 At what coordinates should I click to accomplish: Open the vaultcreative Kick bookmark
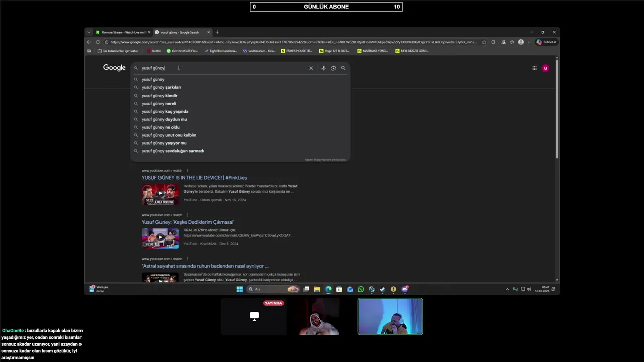(x=259, y=51)
